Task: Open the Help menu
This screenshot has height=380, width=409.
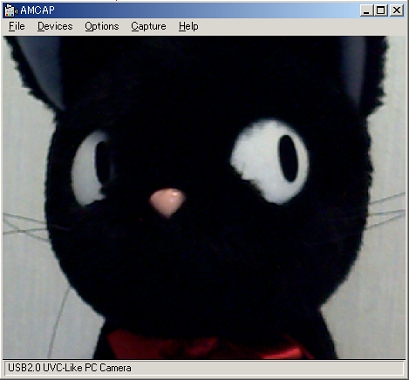Action: pos(189,26)
